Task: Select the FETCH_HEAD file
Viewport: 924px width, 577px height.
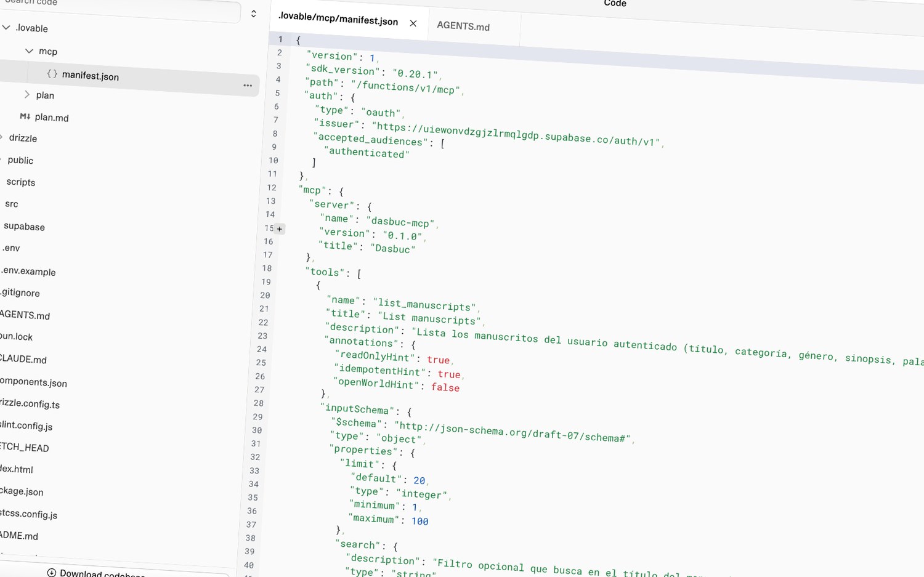Action: point(24,447)
